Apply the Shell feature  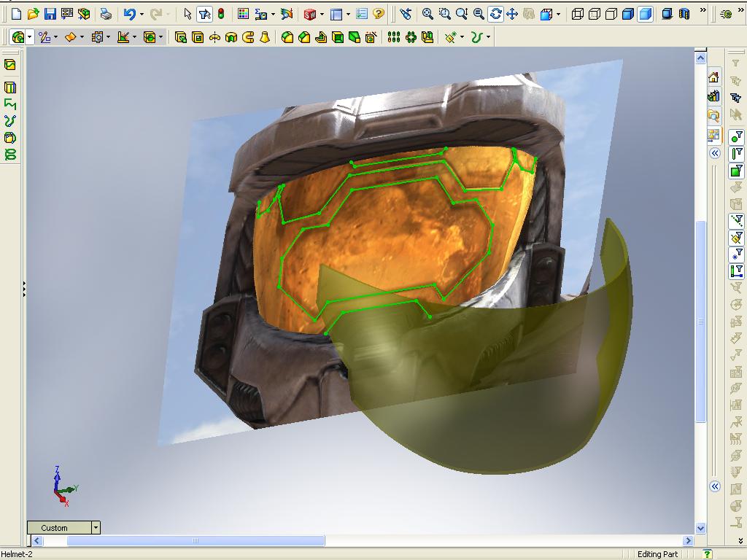(338, 36)
